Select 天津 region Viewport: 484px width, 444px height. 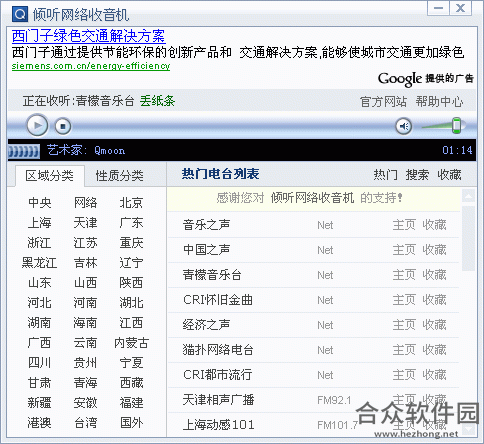(x=85, y=223)
